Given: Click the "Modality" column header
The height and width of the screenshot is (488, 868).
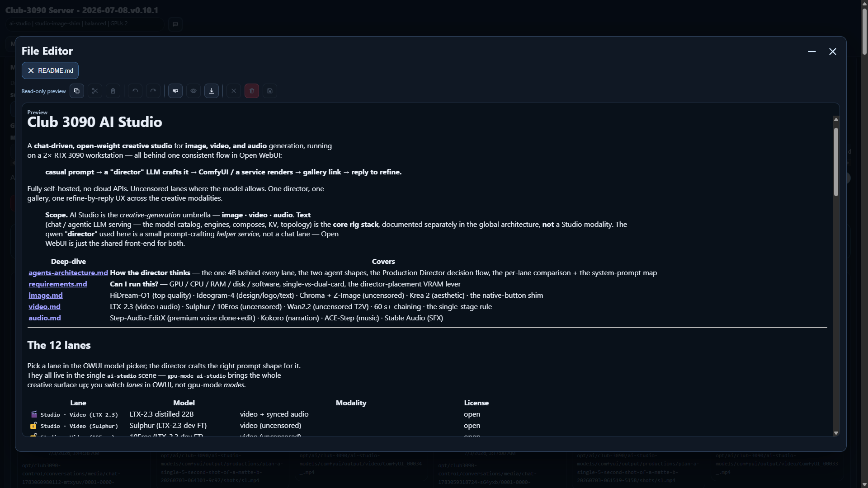Looking at the screenshot, I should [x=351, y=403].
